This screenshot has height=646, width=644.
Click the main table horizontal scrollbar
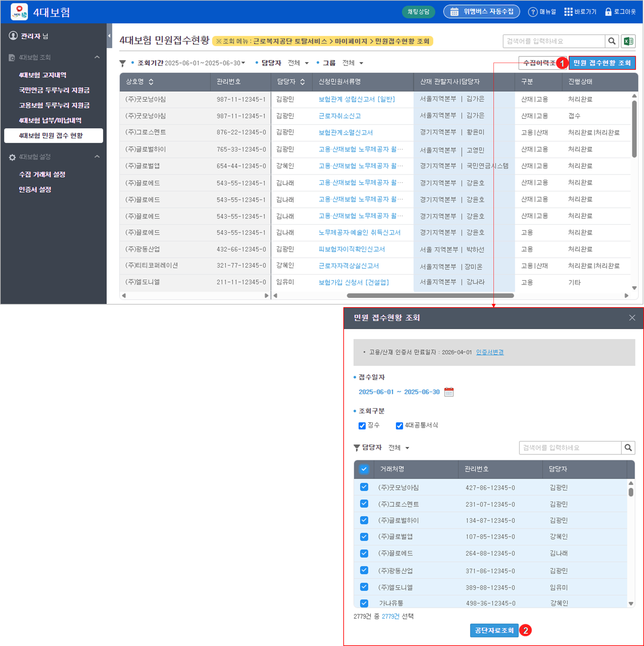click(430, 296)
